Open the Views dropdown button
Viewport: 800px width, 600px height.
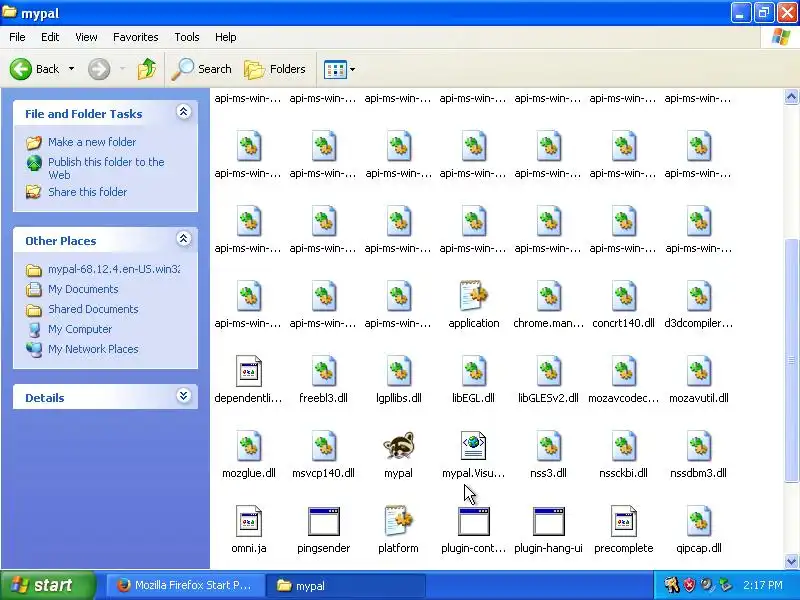coord(339,69)
